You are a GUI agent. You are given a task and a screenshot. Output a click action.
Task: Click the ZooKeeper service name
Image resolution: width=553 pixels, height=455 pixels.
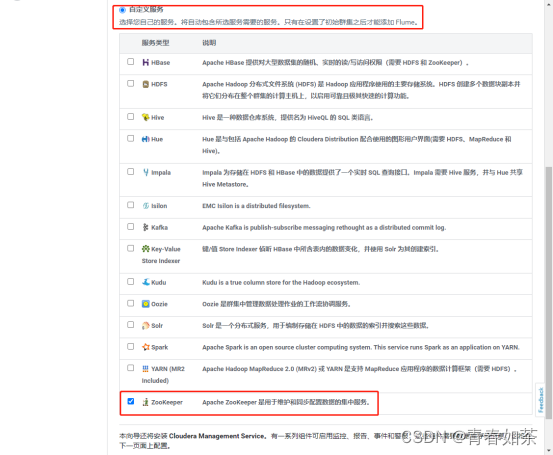(x=167, y=402)
